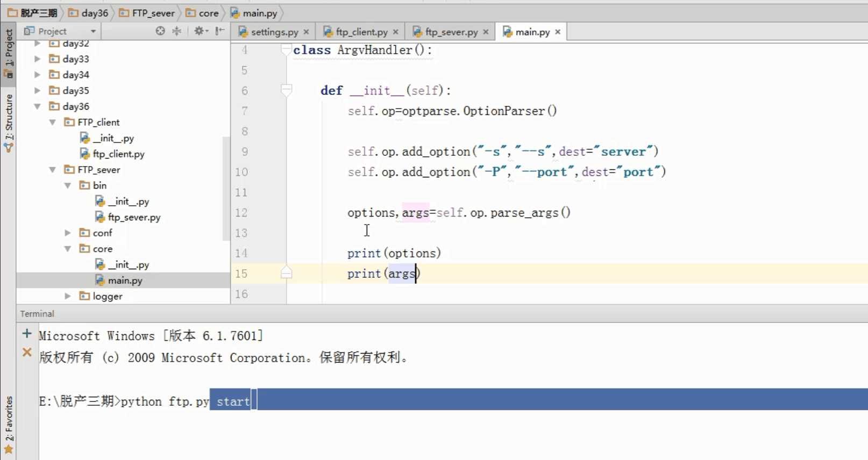Click the day36 folder icon in tree
This screenshot has height=460, width=868.
(x=54, y=106)
